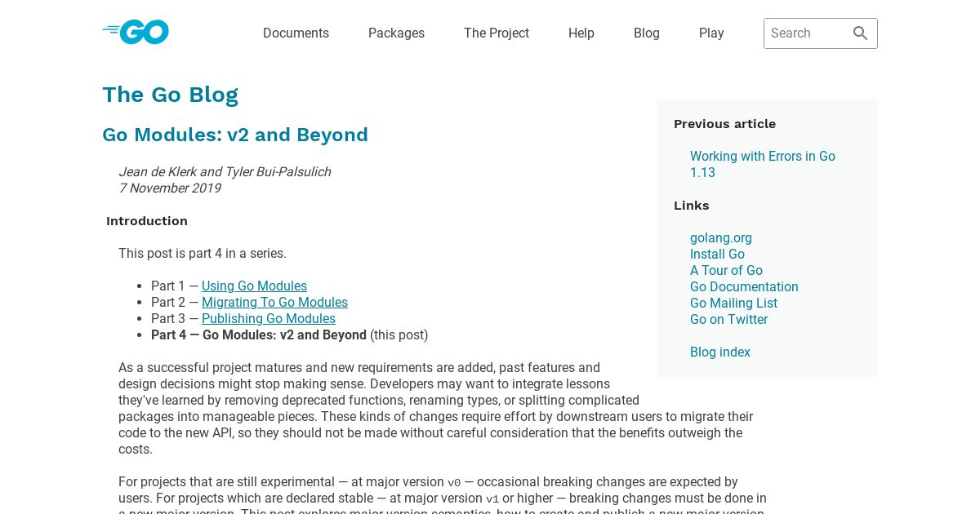The width and height of the screenshot is (980, 514).
Task: Open the Play navigation link
Action: coord(711,33)
